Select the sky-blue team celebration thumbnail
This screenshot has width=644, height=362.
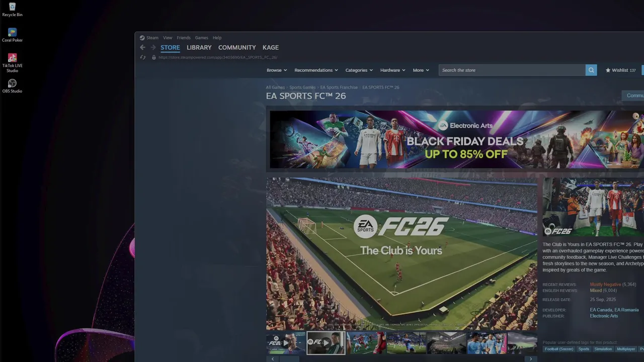(487, 343)
